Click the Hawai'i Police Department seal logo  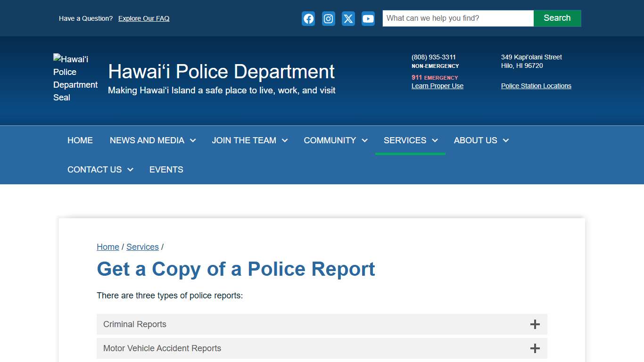pyautogui.click(x=75, y=78)
